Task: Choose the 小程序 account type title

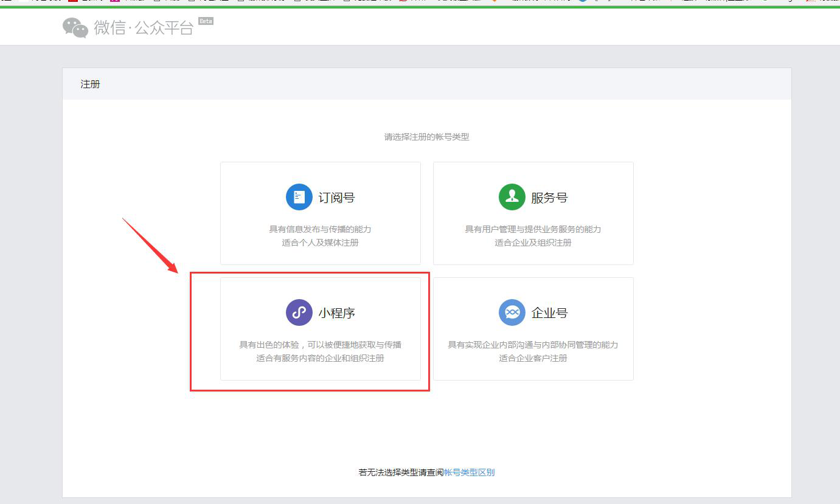Action: point(336,313)
